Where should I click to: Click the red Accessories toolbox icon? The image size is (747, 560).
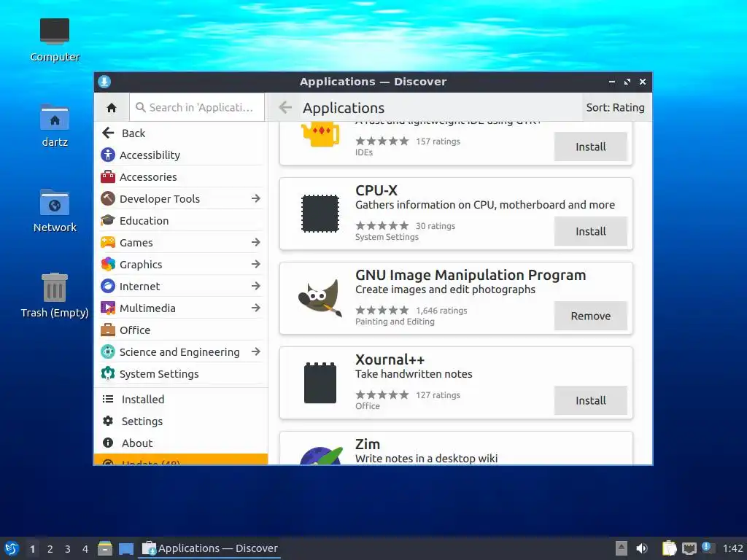(108, 176)
